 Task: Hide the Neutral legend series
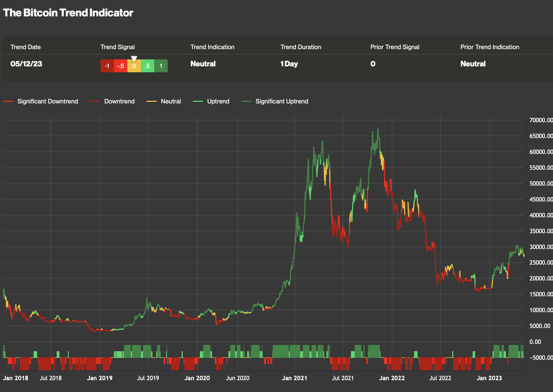[x=171, y=101]
